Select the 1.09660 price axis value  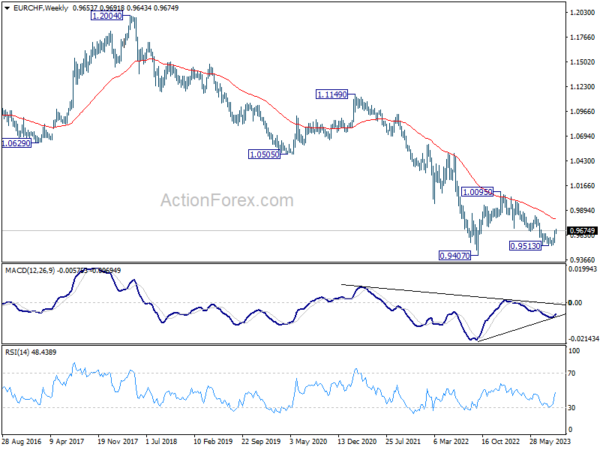(582, 111)
